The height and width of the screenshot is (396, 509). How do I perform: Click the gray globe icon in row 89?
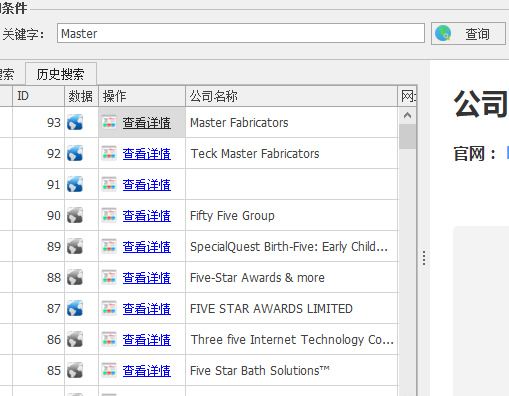point(75,246)
